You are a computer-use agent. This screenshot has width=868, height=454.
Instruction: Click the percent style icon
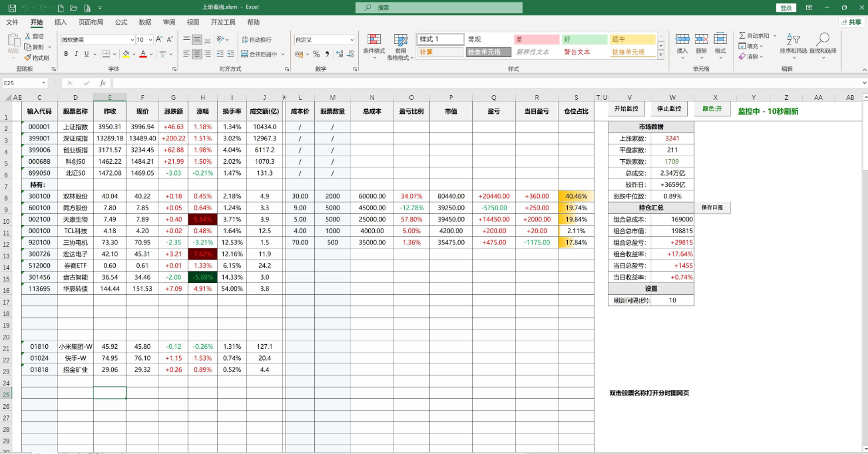click(317, 54)
